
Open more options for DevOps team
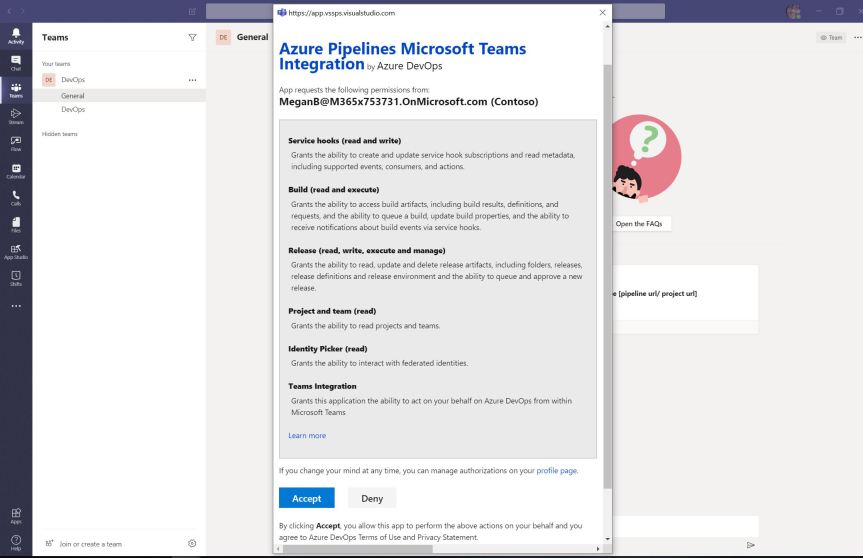click(192, 80)
